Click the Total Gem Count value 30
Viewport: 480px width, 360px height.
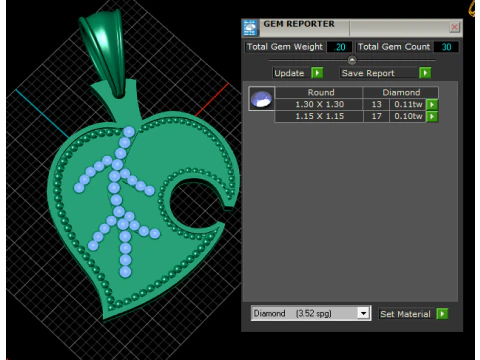tap(446, 47)
